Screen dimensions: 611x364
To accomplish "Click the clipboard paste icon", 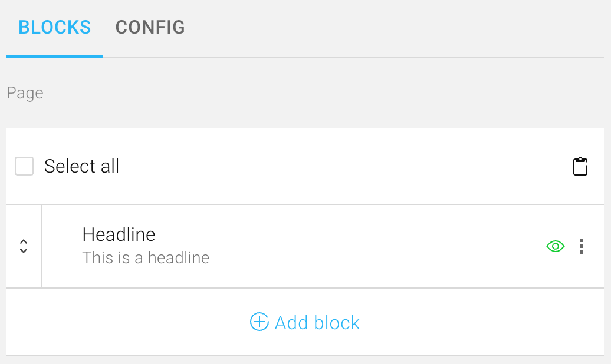I will (580, 166).
